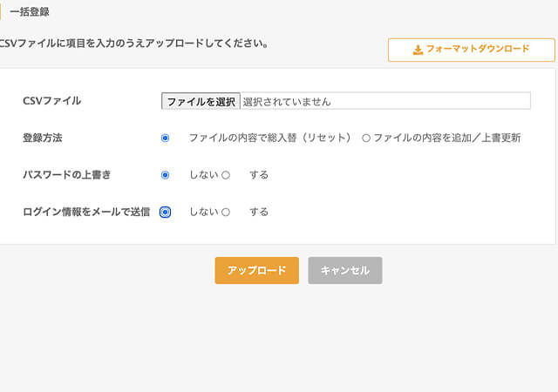The width and height of the screenshot is (558, 392).
Task: Select the 追加／上書更新 radio button
Action: [x=366, y=138]
